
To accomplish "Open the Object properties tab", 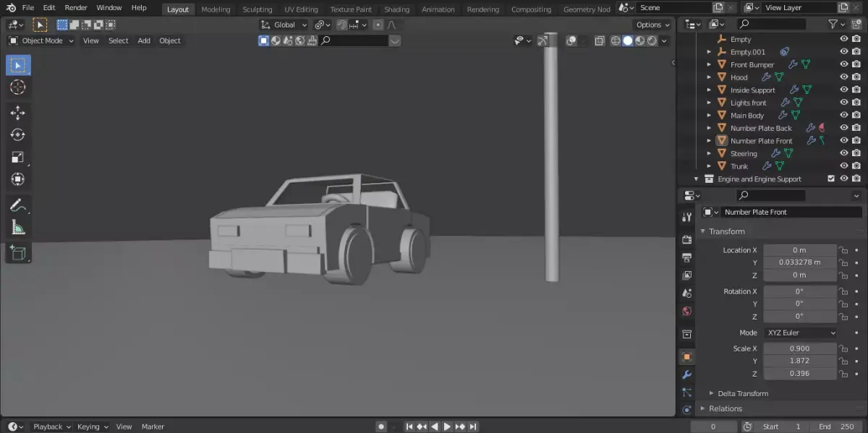I will coord(686,356).
